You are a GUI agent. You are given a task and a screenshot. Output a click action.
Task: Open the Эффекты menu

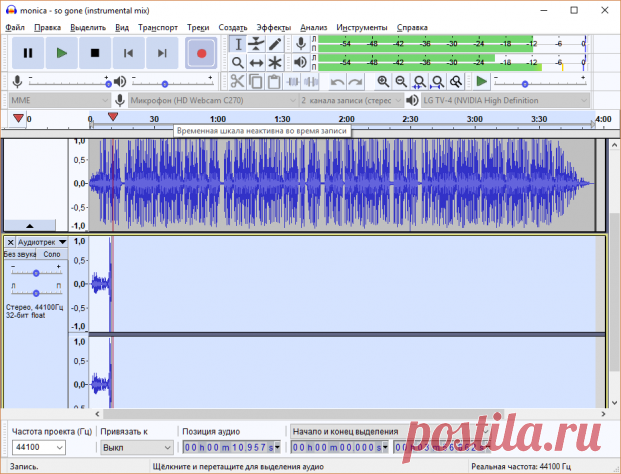point(274,27)
